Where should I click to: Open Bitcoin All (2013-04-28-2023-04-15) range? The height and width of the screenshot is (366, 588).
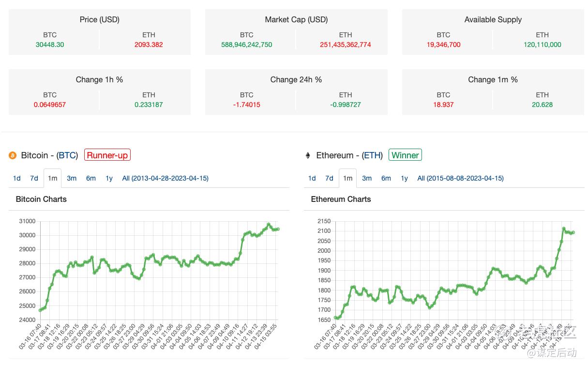(x=165, y=178)
